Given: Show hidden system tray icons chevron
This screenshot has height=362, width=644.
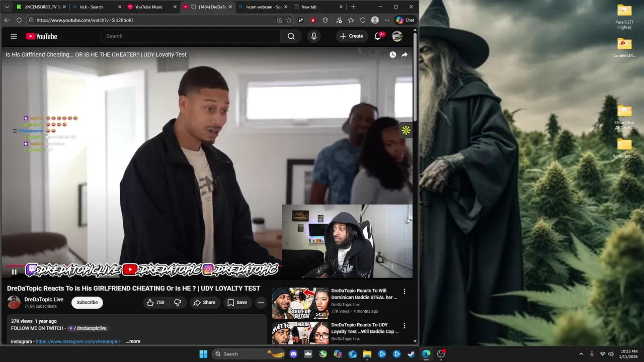Looking at the screenshot, I should (x=581, y=354).
